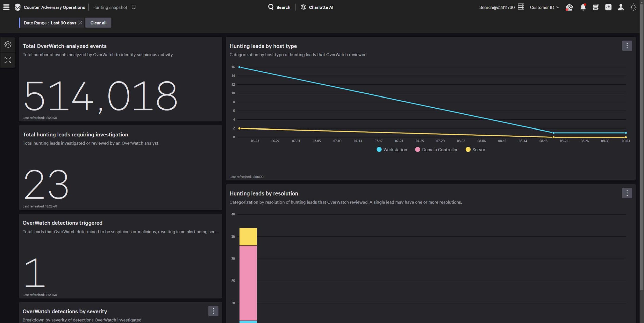
Task: Click the Workstation data point near 08-20
Action: tap(553, 133)
